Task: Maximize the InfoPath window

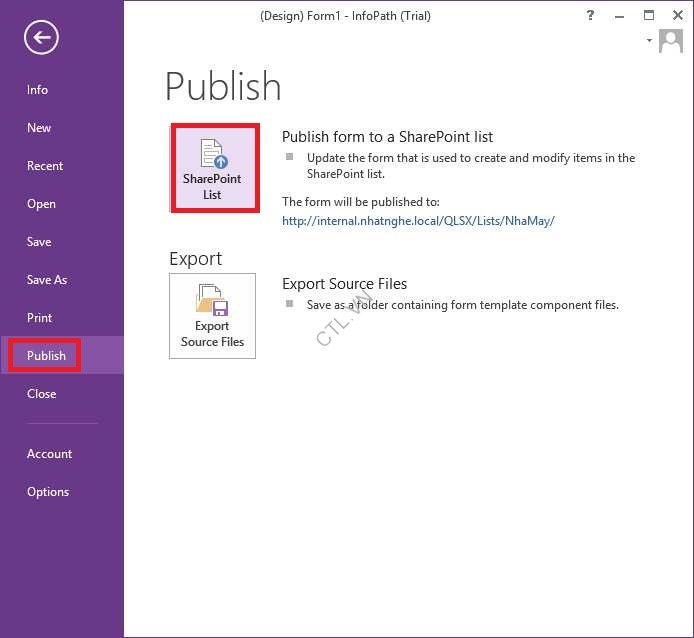Action: point(648,15)
